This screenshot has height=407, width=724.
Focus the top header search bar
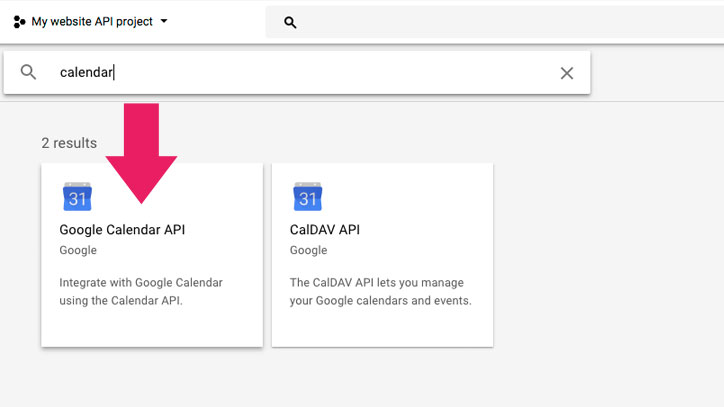tap(500, 22)
